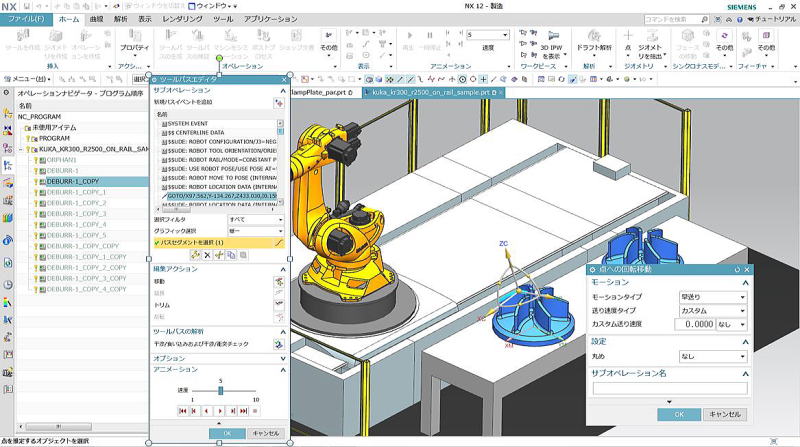The image size is (800, 447).
Task: Click the NX logo in title bar
Action: click(9, 7)
